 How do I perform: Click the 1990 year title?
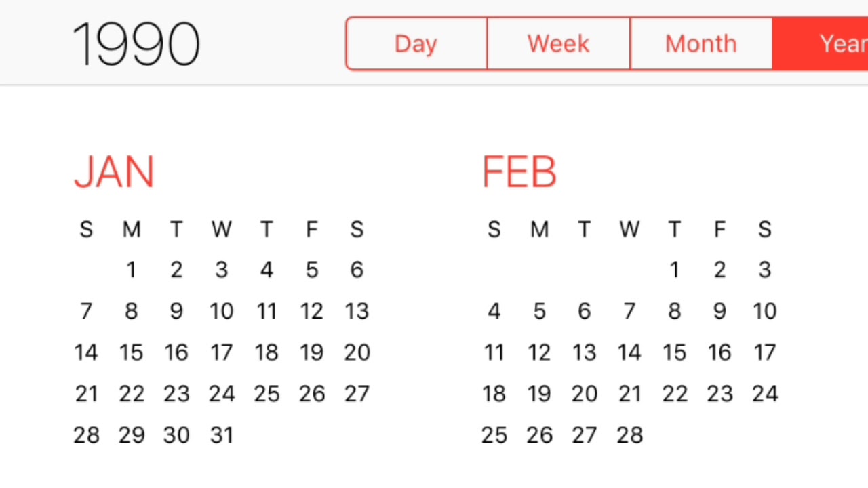136,45
